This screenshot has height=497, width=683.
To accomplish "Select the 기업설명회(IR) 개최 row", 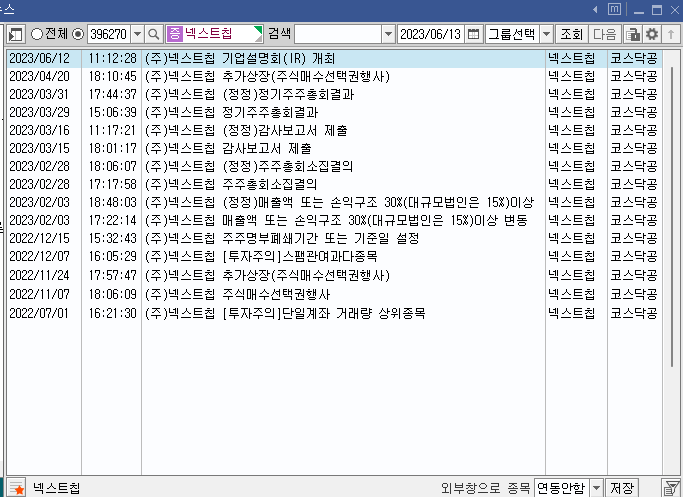I will (334, 58).
